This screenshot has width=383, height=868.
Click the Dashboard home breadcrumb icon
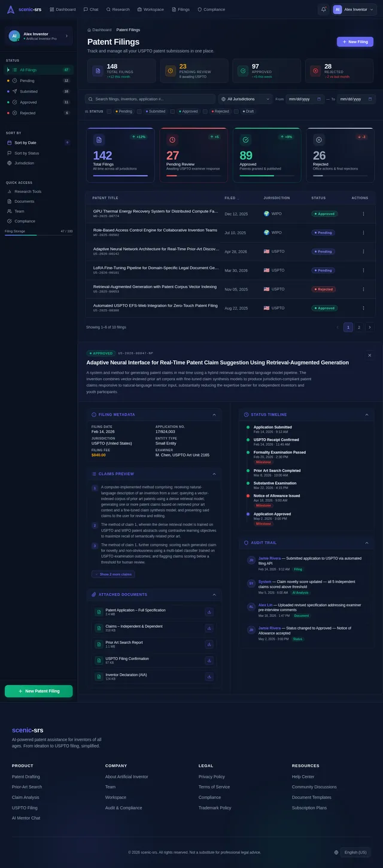click(x=89, y=29)
